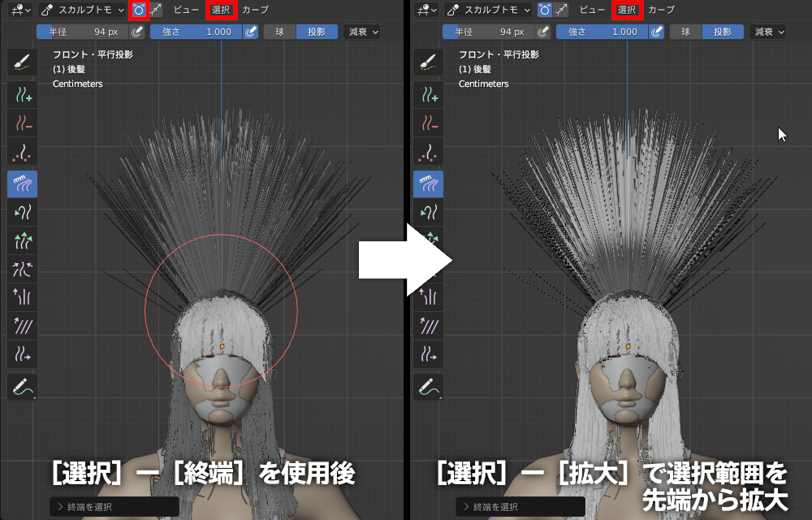Viewport: 812px width, 520px height.
Task: Select the Puff brush tool
Action: pos(22,296)
